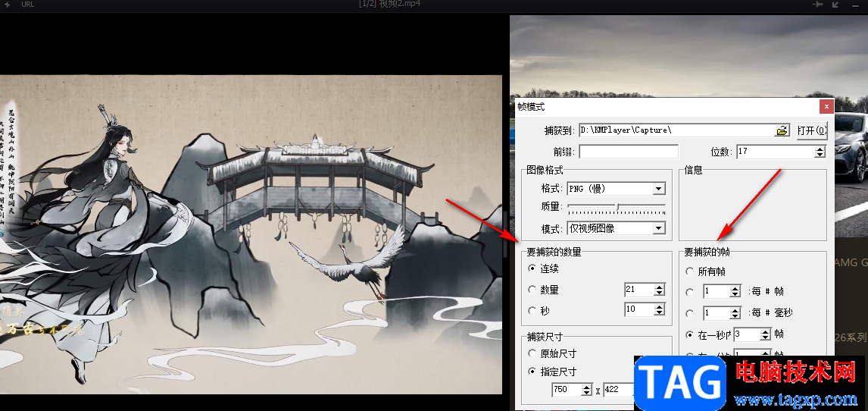This screenshot has height=411, width=868.
Task: Click the 每 # 帧 spinner arrows
Action: coord(735,292)
